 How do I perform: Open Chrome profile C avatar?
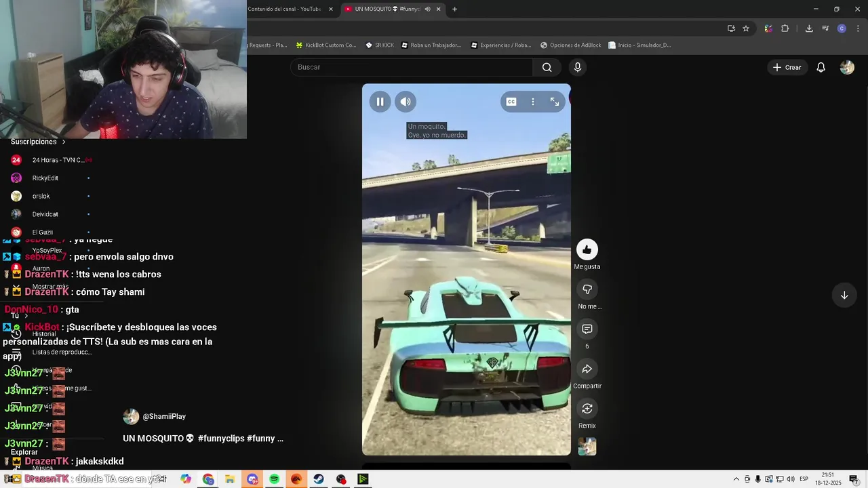[x=842, y=28]
